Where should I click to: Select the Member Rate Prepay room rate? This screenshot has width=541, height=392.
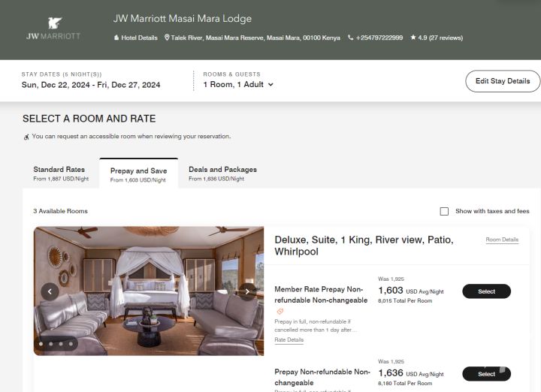click(486, 291)
